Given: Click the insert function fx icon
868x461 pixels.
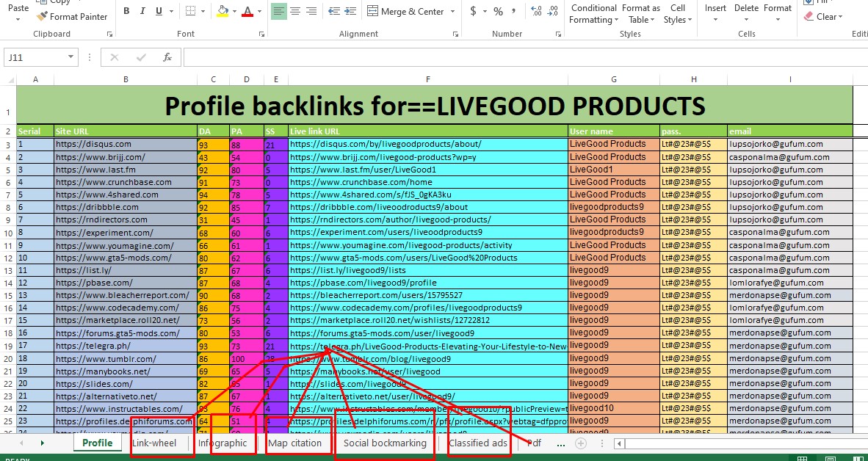Looking at the screenshot, I should [167, 57].
